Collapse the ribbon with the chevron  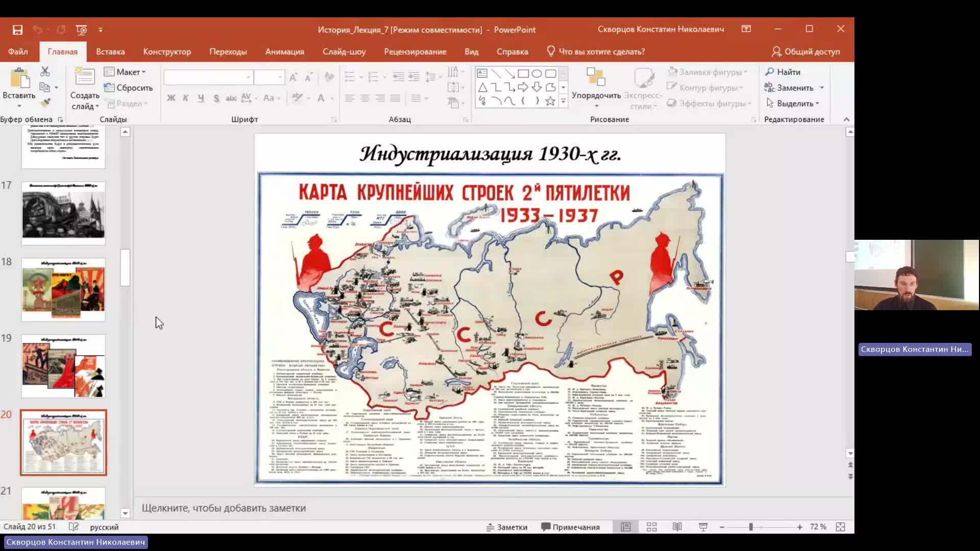[x=846, y=119]
